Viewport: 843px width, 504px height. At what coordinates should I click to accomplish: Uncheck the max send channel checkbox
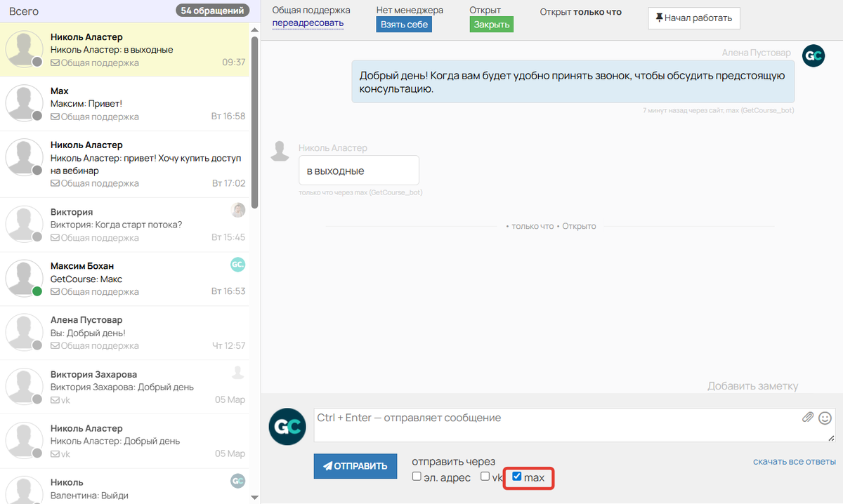517,477
